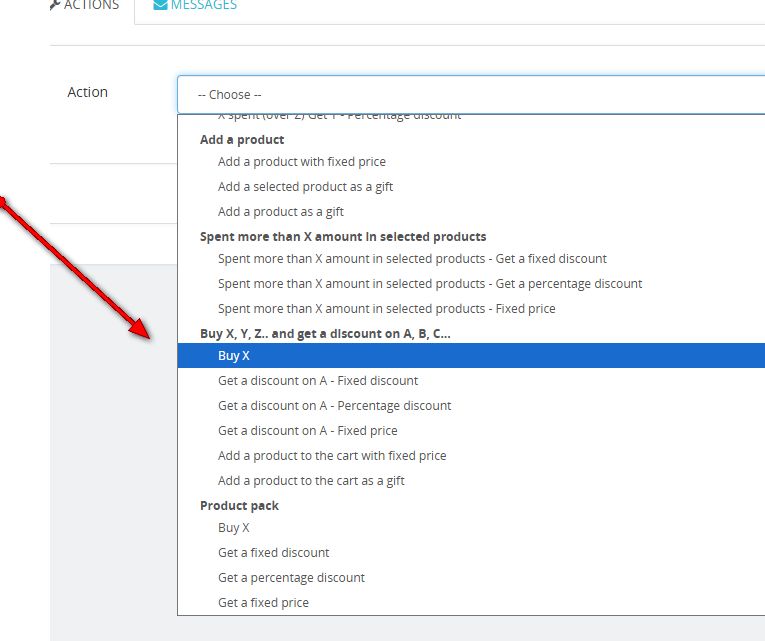Open the Actions tab
This screenshot has height=641, width=765.
pyautogui.click(x=91, y=6)
